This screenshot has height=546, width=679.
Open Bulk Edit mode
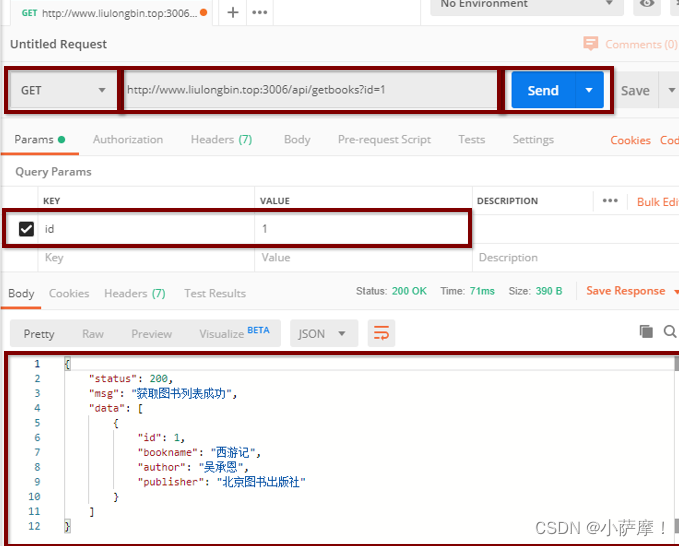tap(657, 202)
